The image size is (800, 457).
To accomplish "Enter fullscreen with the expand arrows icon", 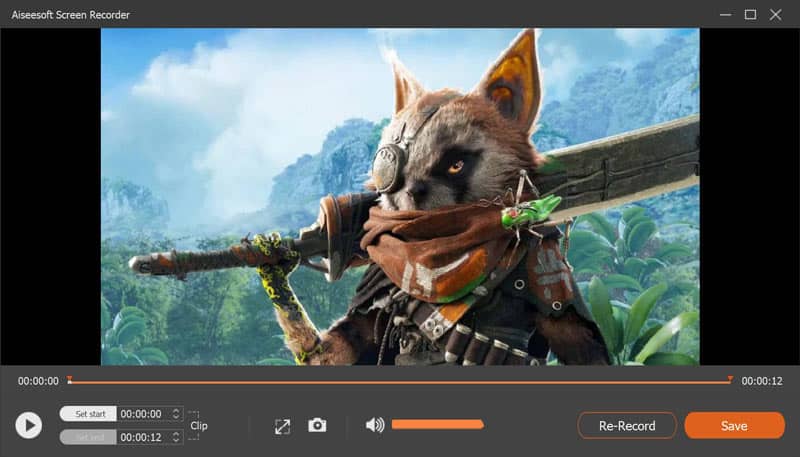I will 282,426.
